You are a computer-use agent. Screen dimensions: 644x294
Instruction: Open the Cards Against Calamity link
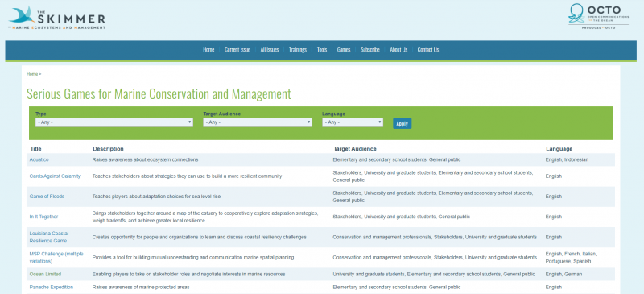[55, 176]
